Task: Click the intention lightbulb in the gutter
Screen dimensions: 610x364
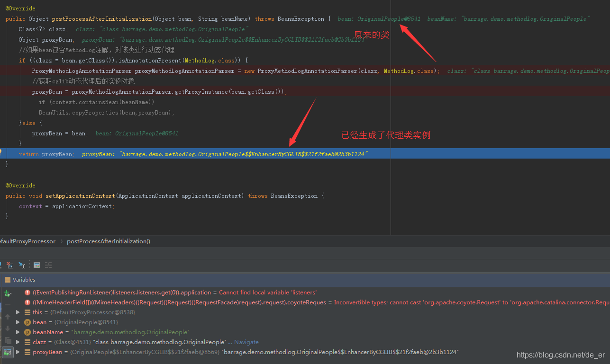Action: coord(1,152)
